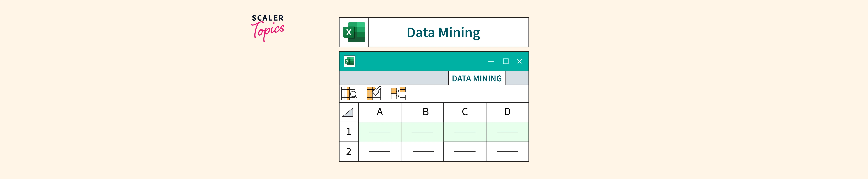
Task: Select column C header
Action: click(x=465, y=112)
